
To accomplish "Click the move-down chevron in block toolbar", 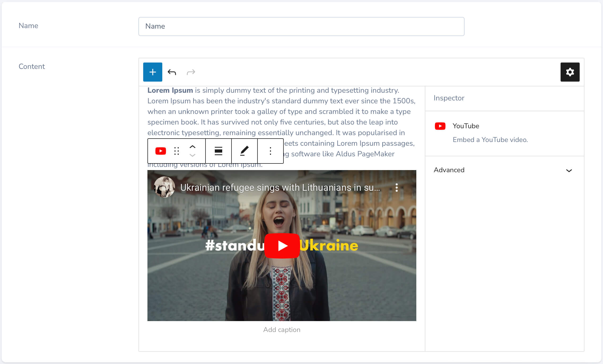I will [x=193, y=156].
